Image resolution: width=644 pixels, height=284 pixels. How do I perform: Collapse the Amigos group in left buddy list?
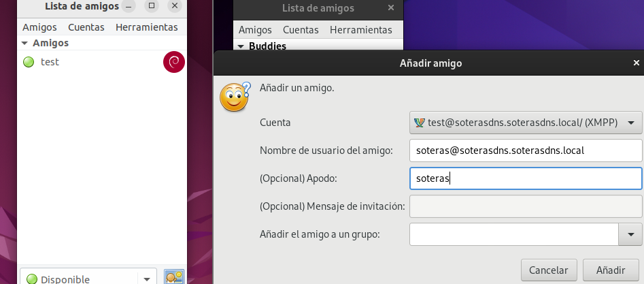tap(25, 43)
